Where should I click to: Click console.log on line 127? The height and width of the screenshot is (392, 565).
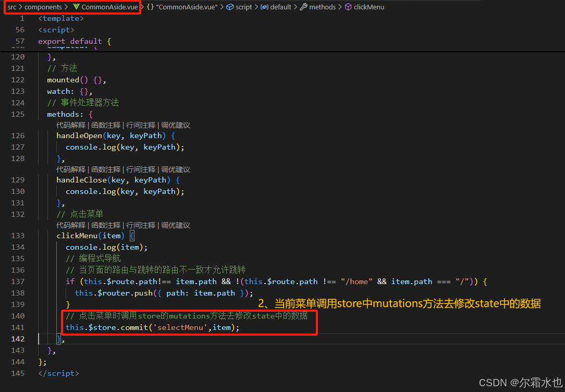(91, 148)
